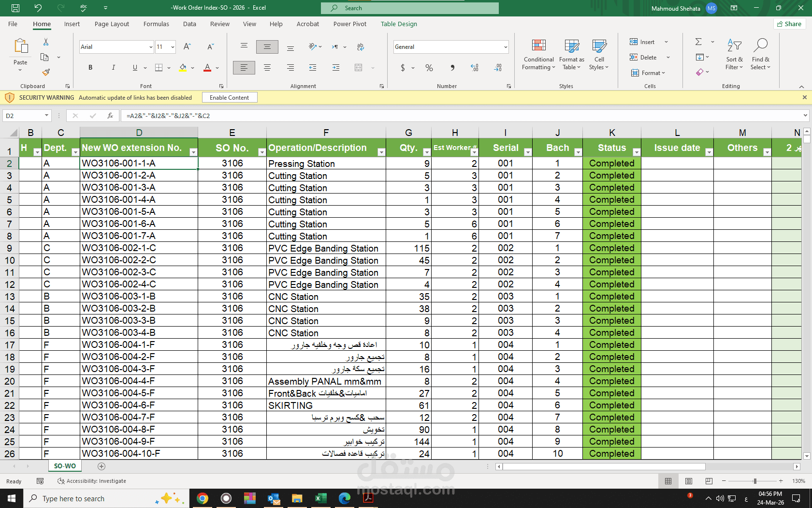Viewport: 812px width, 508px height.
Task: Click the AutoSum icon
Action: tap(697, 42)
